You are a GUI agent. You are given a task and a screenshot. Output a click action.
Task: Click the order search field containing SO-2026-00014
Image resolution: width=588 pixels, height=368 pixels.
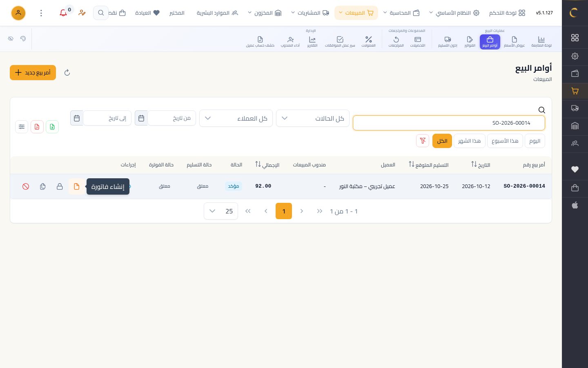point(449,123)
